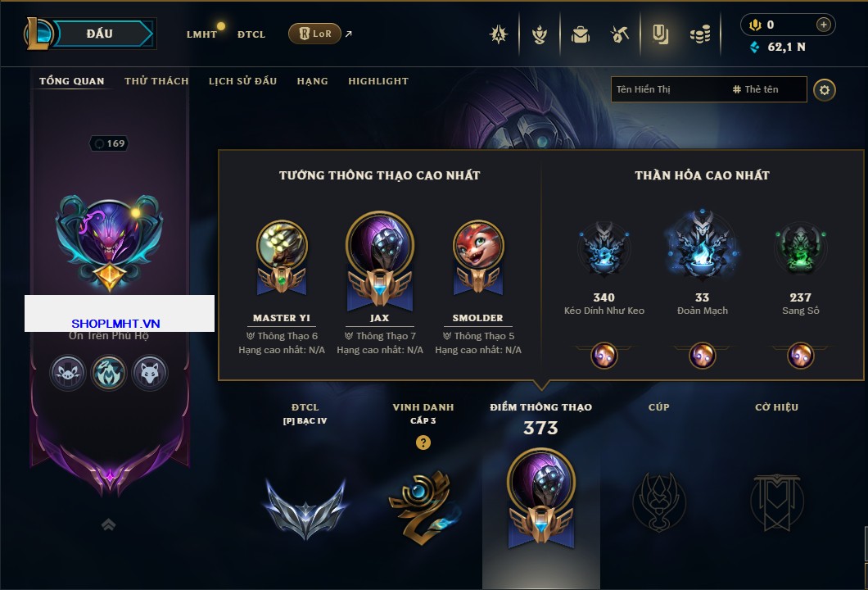Select the Master Yi mastery icon
This screenshot has height=590, width=868.
tap(282, 257)
